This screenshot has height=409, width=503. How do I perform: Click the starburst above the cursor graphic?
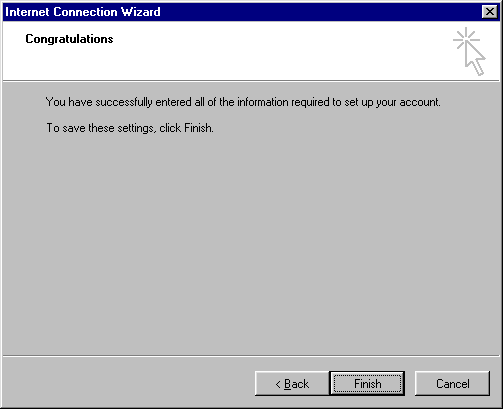click(466, 39)
